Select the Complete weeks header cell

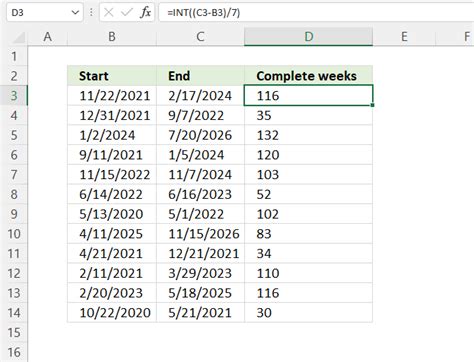point(308,76)
